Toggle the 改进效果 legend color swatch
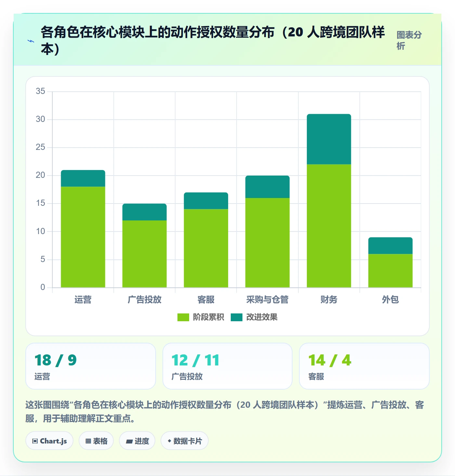 [x=237, y=317]
